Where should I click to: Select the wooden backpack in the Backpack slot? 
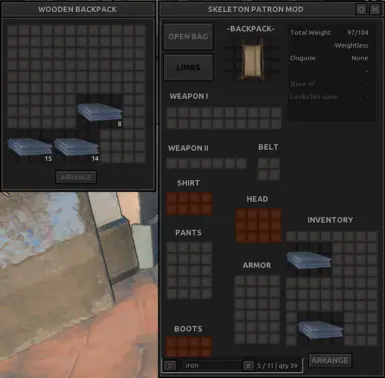tap(252, 60)
